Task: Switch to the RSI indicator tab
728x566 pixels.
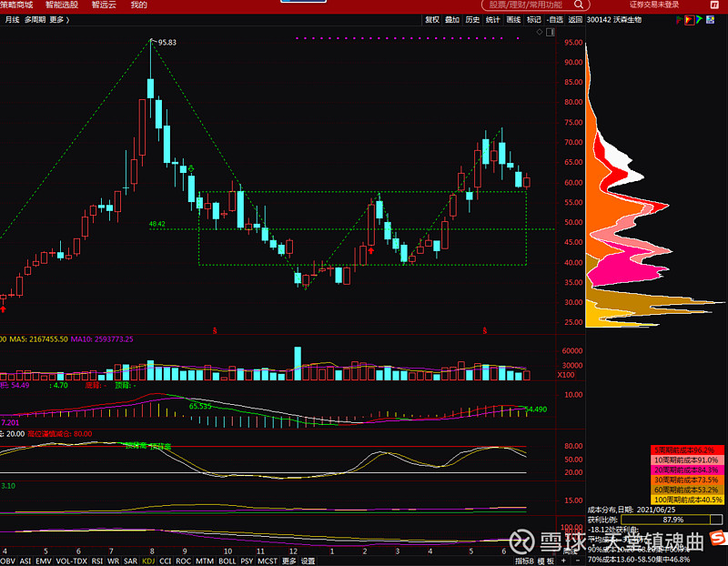Action: (97, 561)
